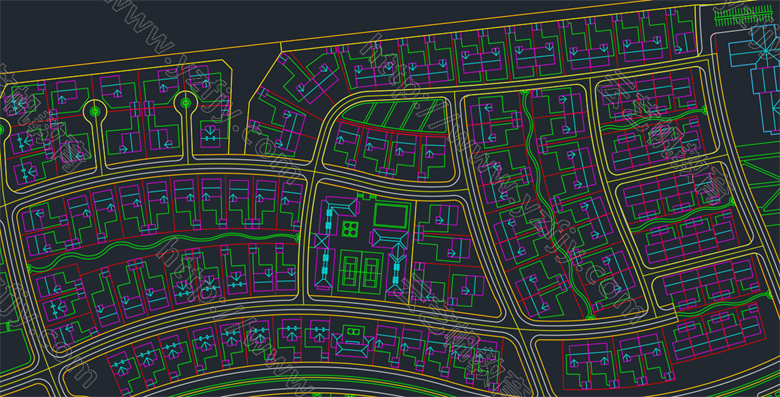Click green circle at right end of left wavy path
The image size is (780, 397).
pyautogui.click(x=297, y=238)
